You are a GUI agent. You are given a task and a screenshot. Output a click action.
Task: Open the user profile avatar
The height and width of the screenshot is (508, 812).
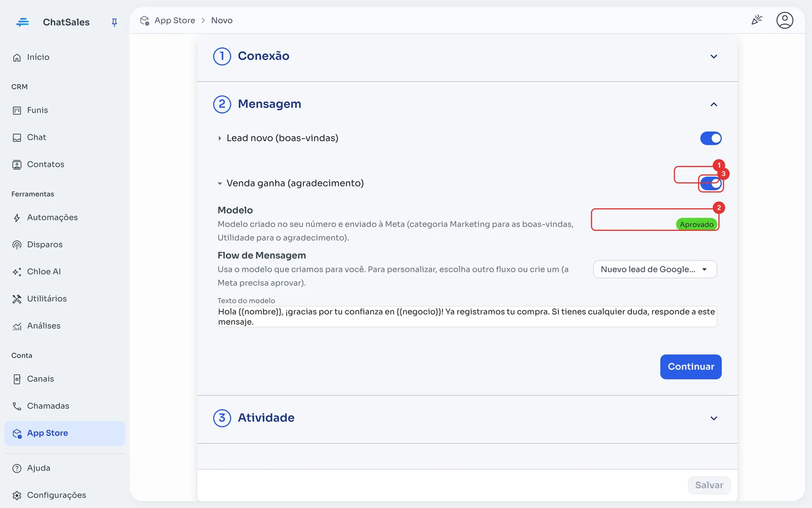785,20
